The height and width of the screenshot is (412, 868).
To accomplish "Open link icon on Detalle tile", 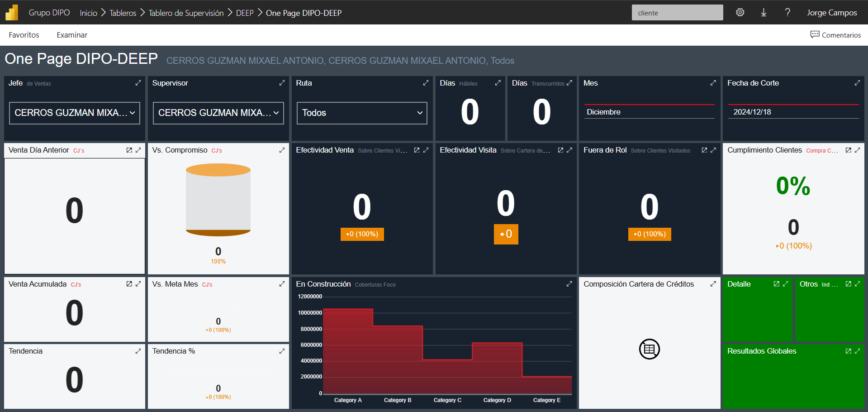I will click(776, 284).
